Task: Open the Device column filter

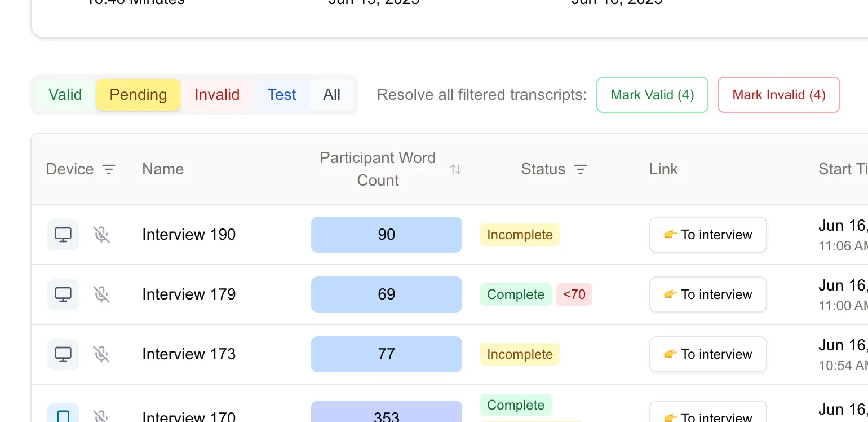Action: (x=109, y=169)
